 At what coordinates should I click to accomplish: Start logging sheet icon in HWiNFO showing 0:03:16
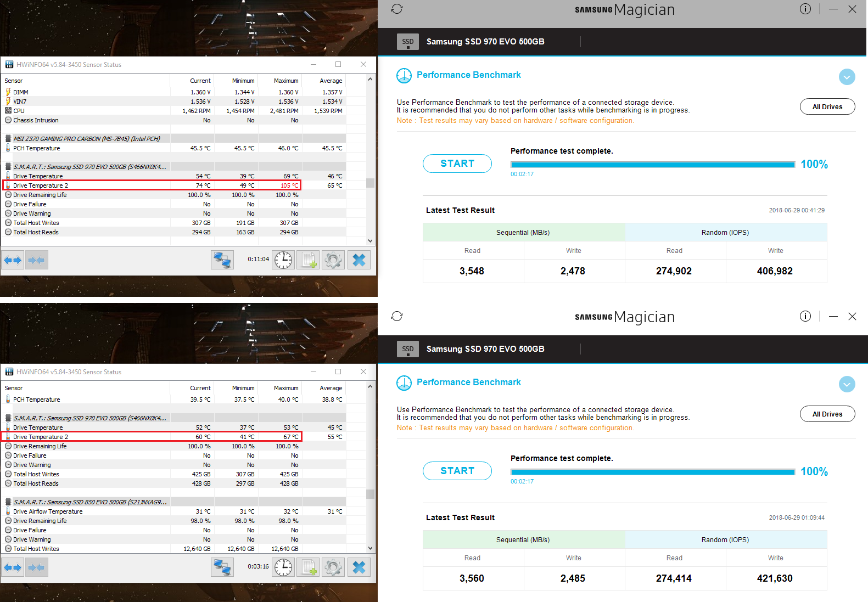pos(308,567)
